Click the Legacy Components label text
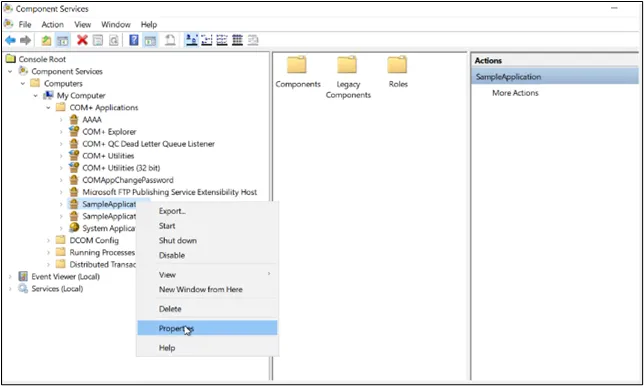Screen dimensions: 644x386 pos(348,90)
